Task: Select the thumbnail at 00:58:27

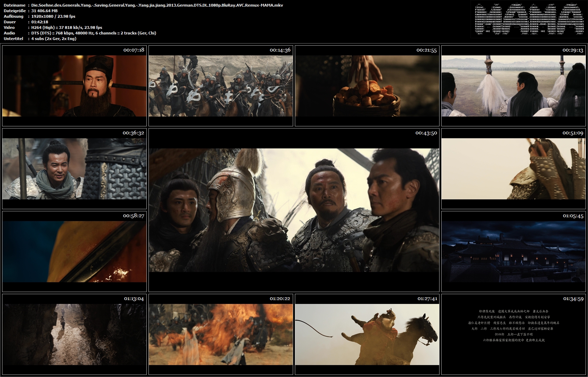Action: click(74, 251)
